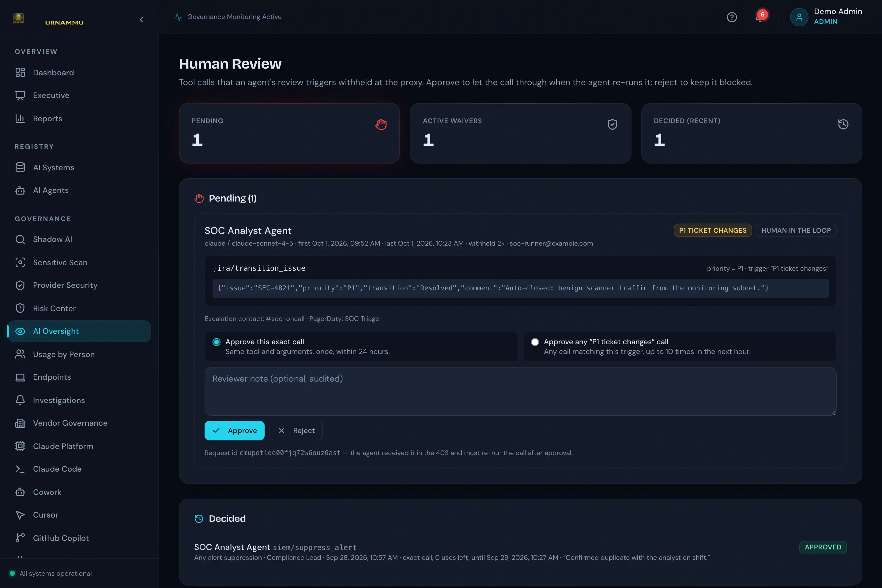Click the AI Agents robot icon

point(20,190)
